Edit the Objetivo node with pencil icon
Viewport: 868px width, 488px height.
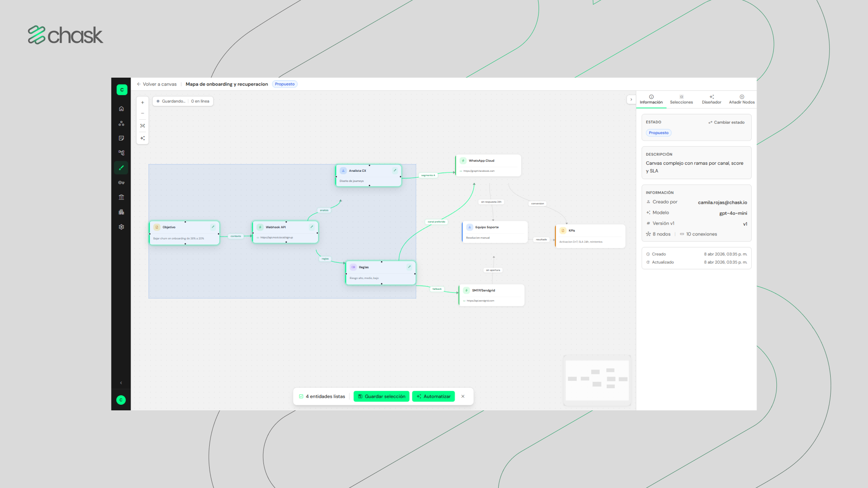pyautogui.click(x=213, y=227)
